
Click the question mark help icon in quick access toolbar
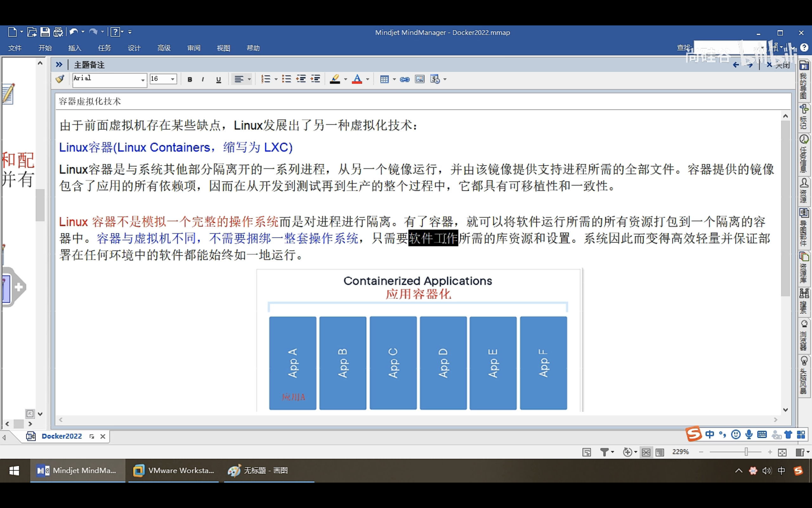(115, 32)
